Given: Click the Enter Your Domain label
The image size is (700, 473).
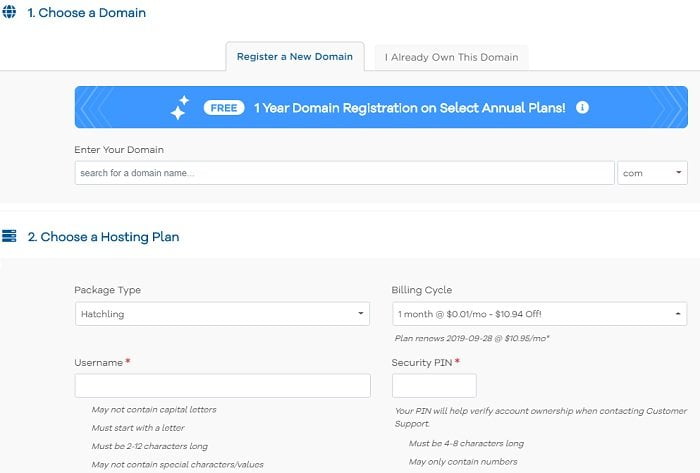Looking at the screenshot, I should coord(119,149).
